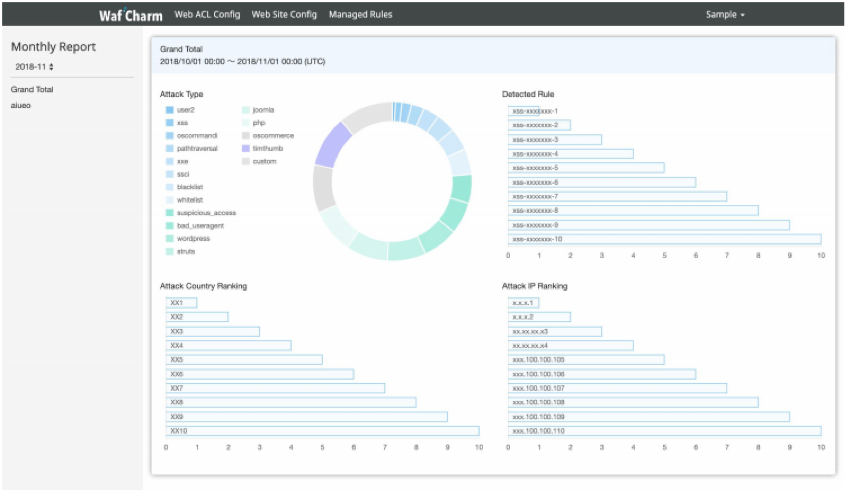Viewport: 850px width, 490px height.
Task: Click the xss-xxxxxxxx-1 bar
Action: (x=524, y=111)
